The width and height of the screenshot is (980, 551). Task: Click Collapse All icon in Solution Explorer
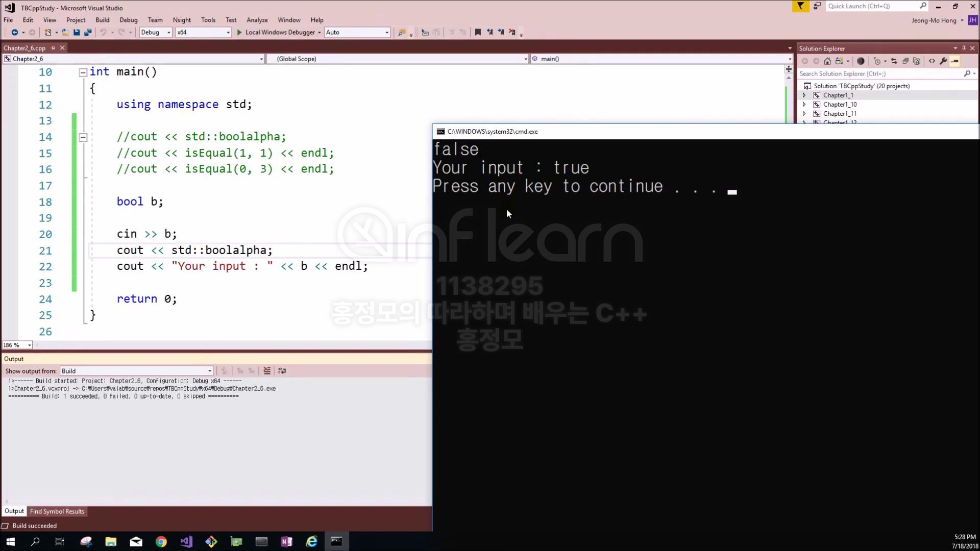coord(905,61)
